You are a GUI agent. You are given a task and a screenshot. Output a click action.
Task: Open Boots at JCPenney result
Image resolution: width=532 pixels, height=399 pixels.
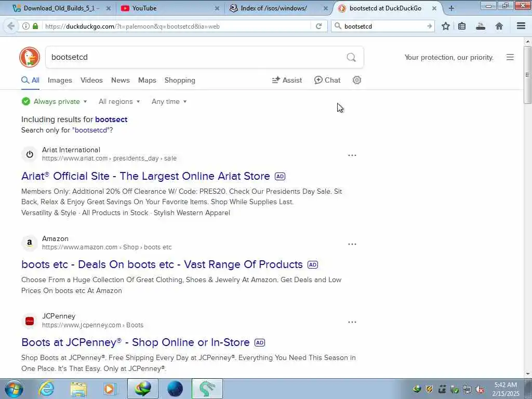click(x=136, y=342)
